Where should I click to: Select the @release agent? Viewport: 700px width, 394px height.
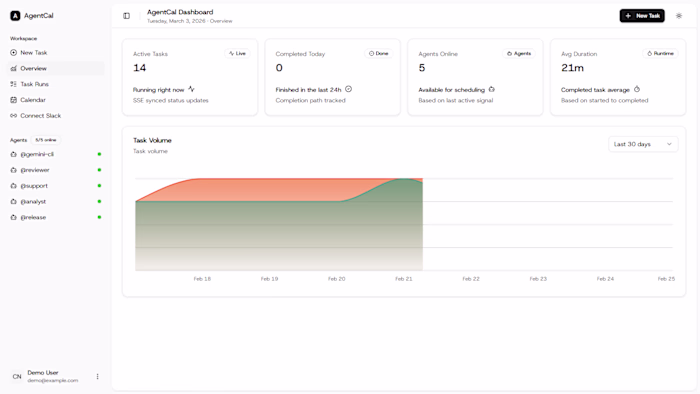(56, 217)
